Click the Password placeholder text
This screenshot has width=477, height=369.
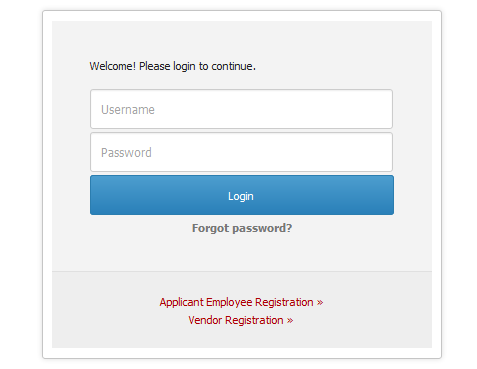[126, 153]
